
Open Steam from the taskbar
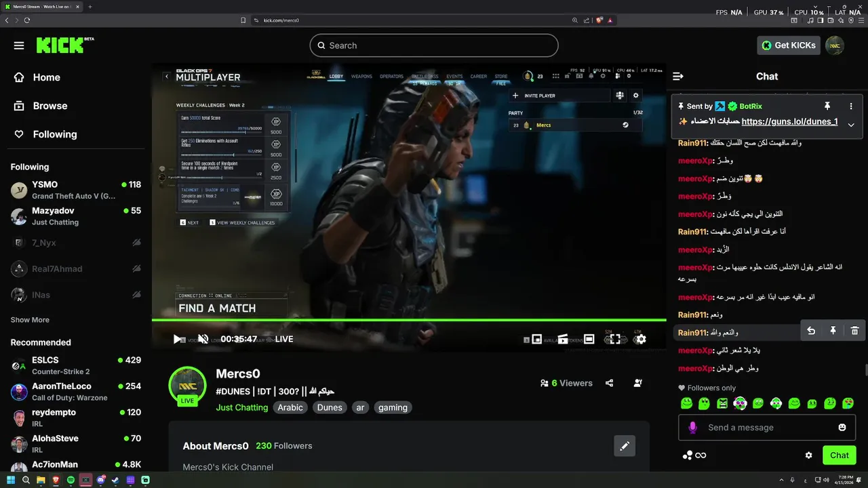tap(115, 480)
